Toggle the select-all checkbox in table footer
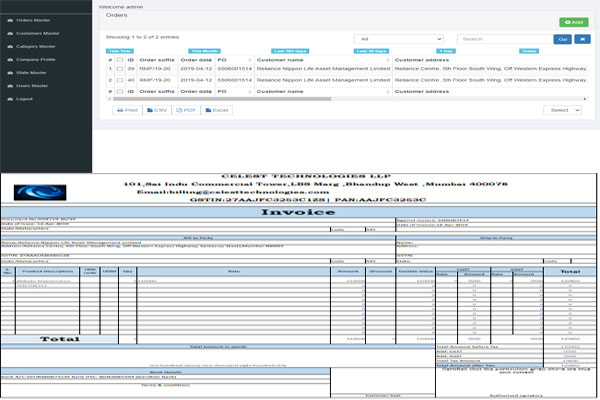 [120, 92]
